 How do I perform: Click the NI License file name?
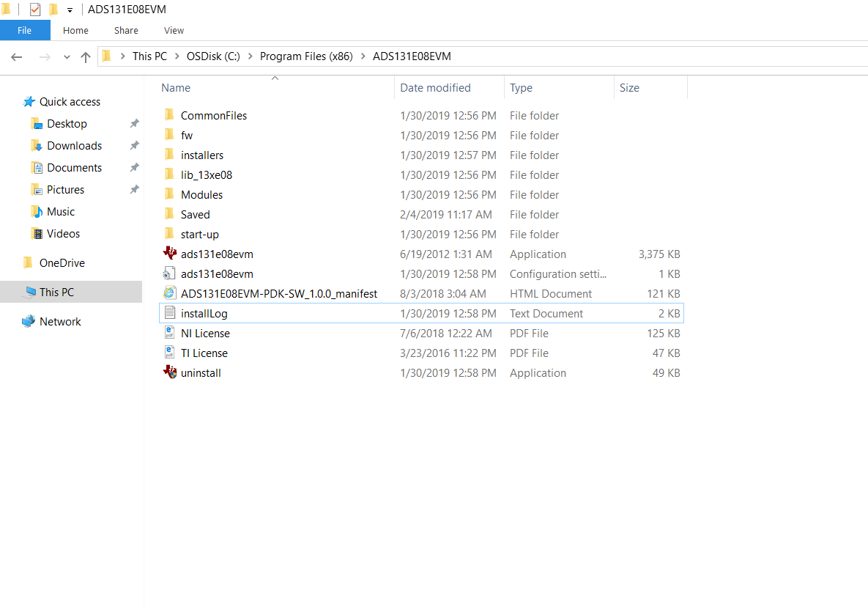click(205, 334)
